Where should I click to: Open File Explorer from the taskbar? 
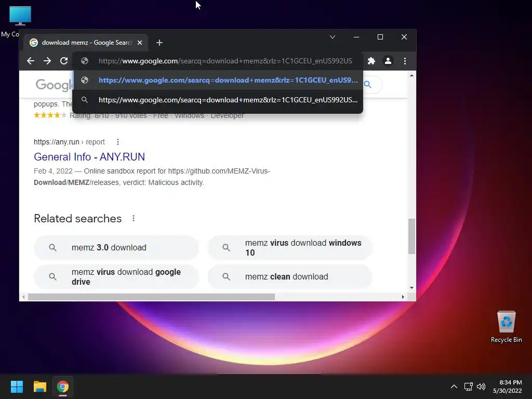(x=39, y=387)
